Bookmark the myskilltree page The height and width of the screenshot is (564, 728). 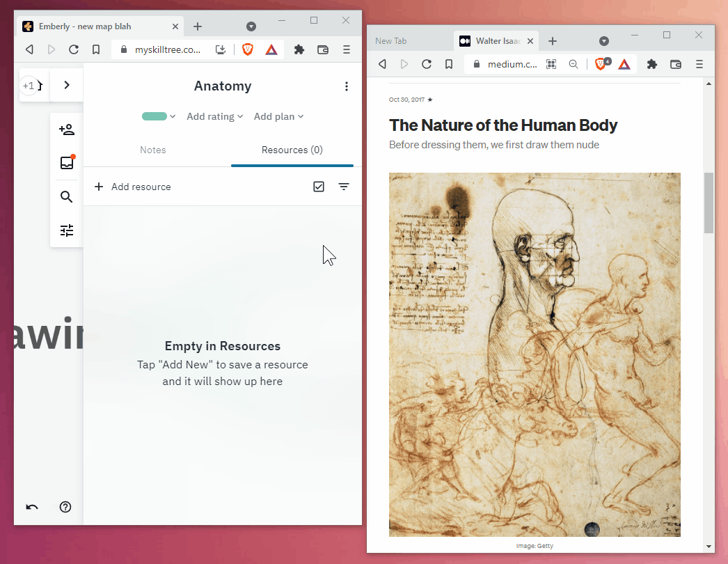point(96,49)
